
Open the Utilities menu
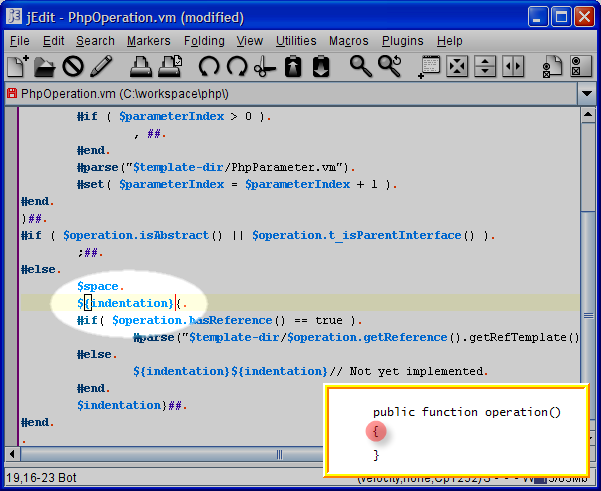[296, 41]
